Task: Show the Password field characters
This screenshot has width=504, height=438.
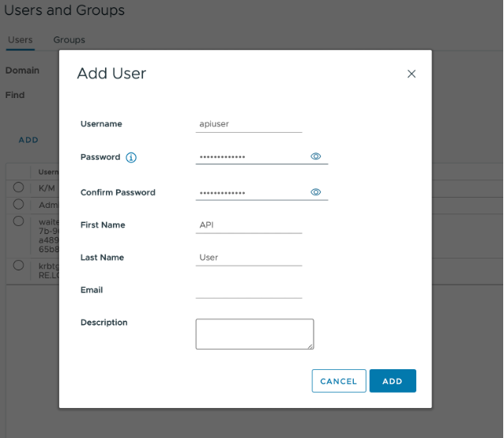Action: 315,157
